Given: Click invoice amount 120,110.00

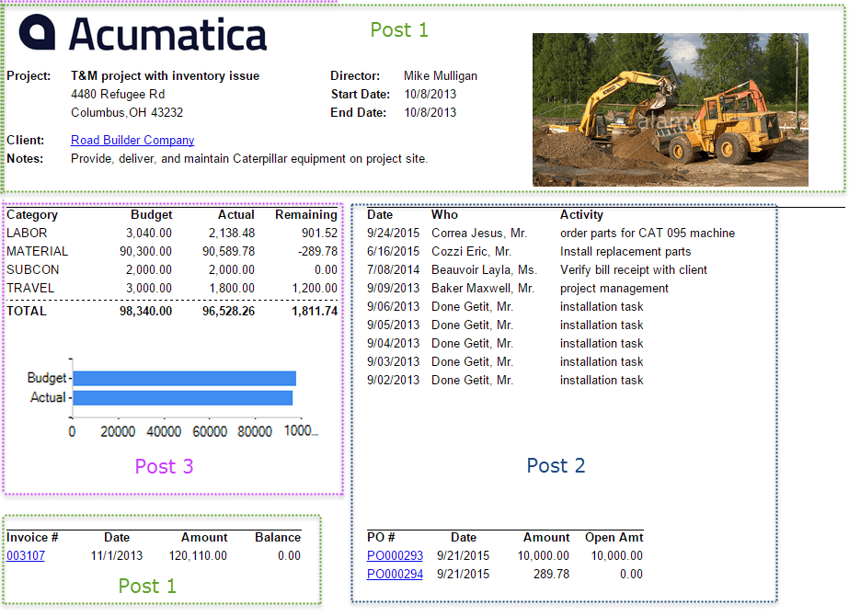Looking at the screenshot, I should (x=198, y=556).
